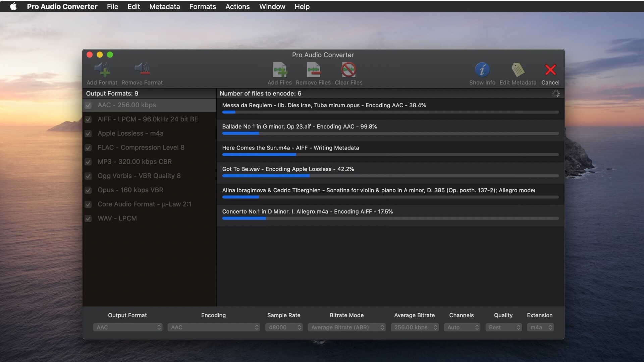Open the Edit menu

[x=133, y=6]
